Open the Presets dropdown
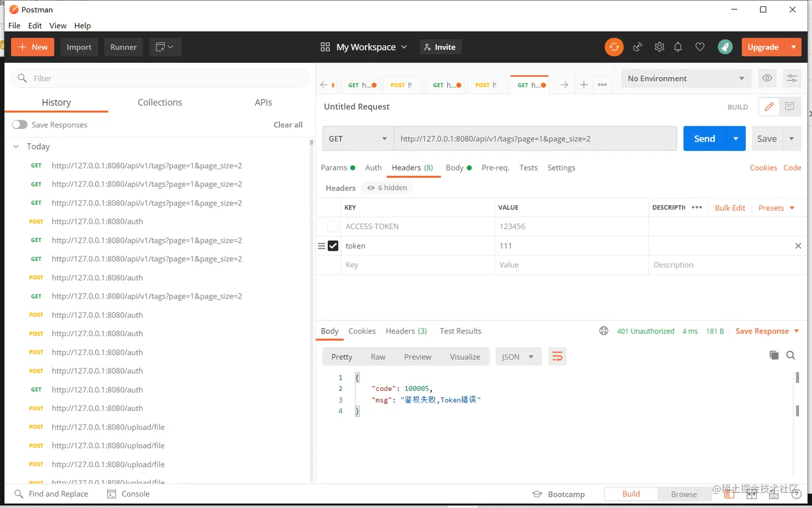Viewport: 812px width, 508px height. 776,208
